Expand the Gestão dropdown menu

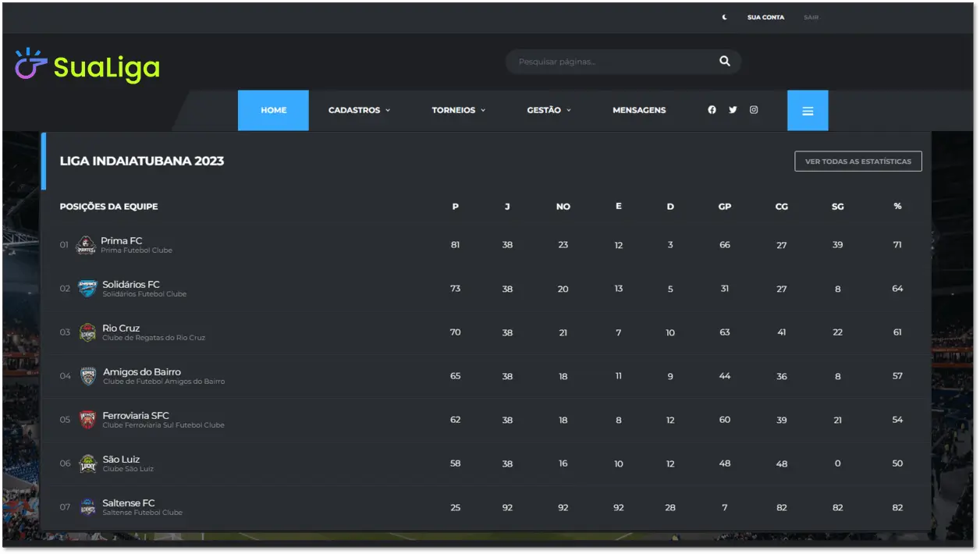pyautogui.click(x=549, y=111)
